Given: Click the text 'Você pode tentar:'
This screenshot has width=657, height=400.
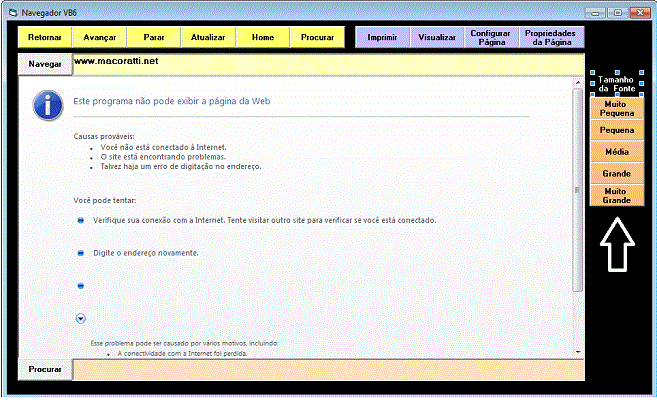Looking at the screenshot, I should click(105, 201).
